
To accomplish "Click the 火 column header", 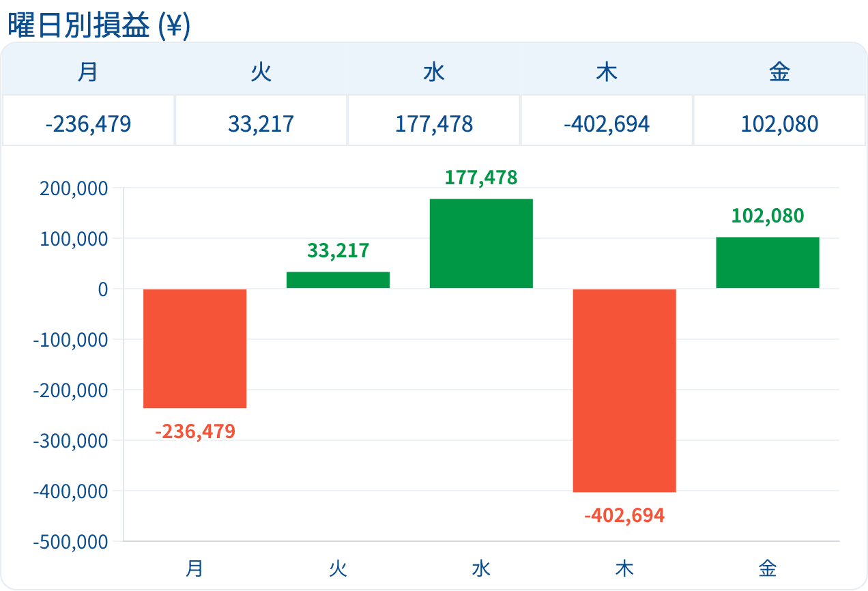I will pyautogui.click(x=261, y=72).
